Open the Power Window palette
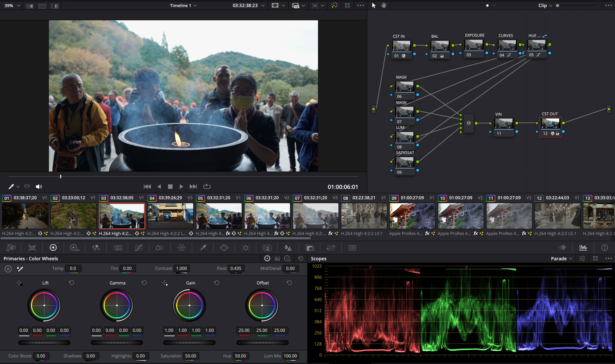The image size is (615, 364). (x=224, y=248)
